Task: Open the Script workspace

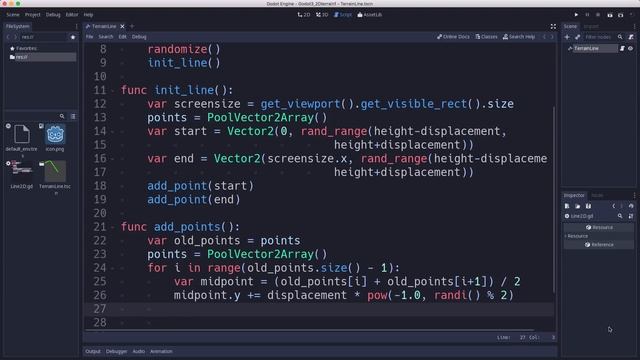Action: tap(343, 15)
